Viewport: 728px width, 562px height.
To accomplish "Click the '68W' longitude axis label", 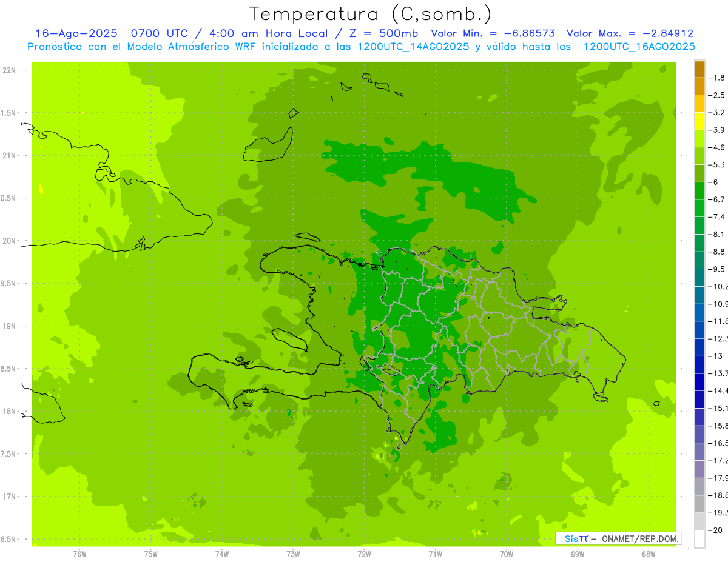I will point(649,554).
